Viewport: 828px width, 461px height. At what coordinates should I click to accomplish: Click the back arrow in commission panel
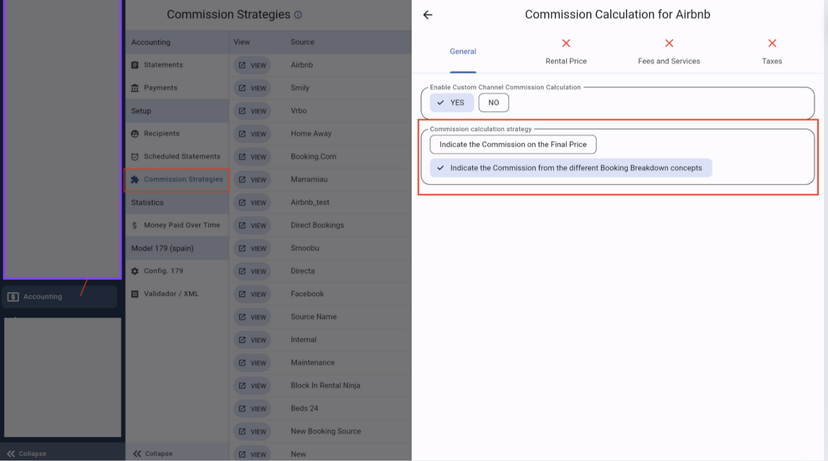(x=428, y=15)
